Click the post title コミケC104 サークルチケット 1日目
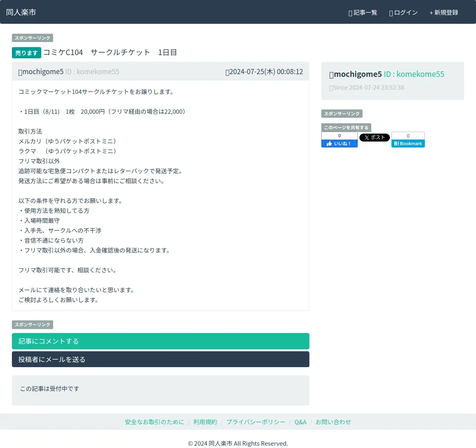The width and height of the screenshot is (476, 448). click(110, 52)
